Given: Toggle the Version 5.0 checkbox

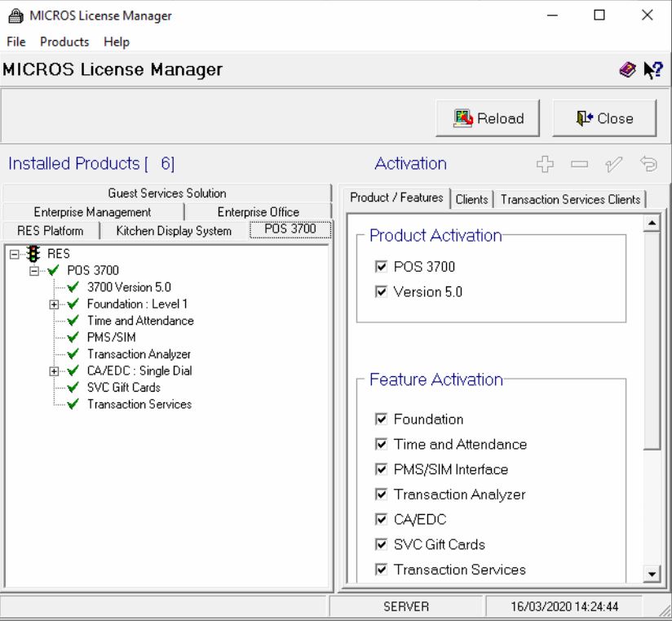Looking at the screenshot, I should [x=381, y=292].
